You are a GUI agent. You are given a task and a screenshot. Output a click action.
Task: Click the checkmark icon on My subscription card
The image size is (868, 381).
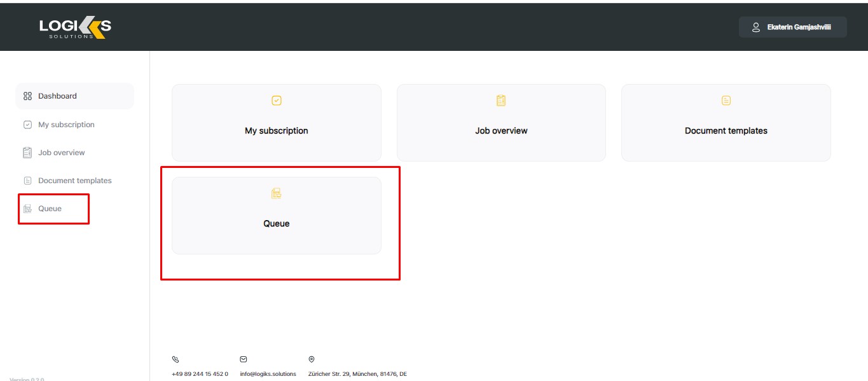(x=277, y=100)
